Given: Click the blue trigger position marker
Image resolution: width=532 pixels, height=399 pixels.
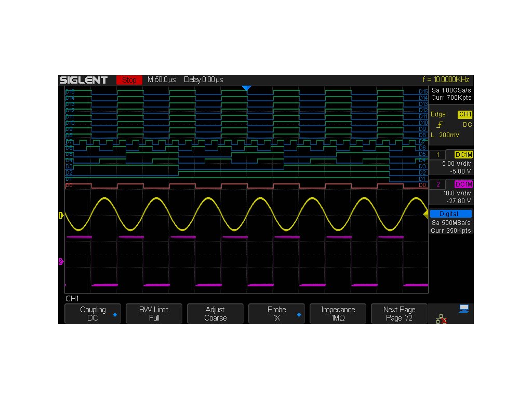Looking at the screenshot, I should point(246,88).
